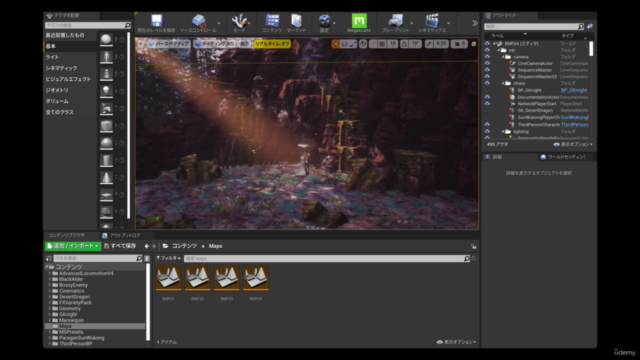Expand the ParagonSunWukong folder
The image size is (640, 360).
pos(50,338)
